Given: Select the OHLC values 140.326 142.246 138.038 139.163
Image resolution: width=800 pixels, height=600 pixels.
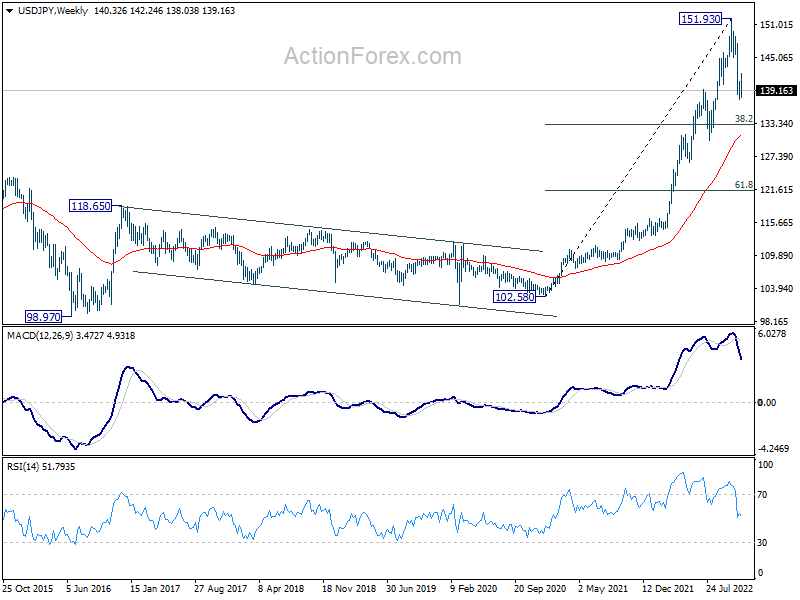Looking at the screenshot, I should tap(164, 11).
